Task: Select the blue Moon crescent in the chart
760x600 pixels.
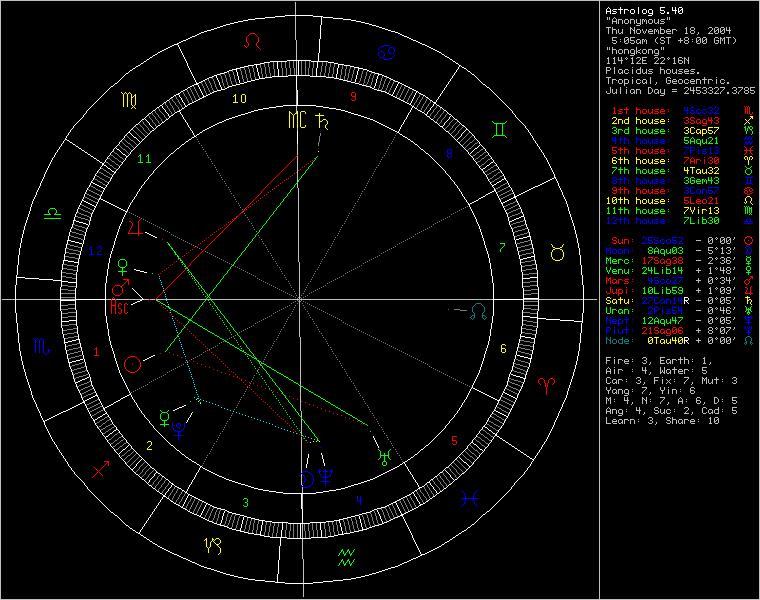Action: pos(307,479)
